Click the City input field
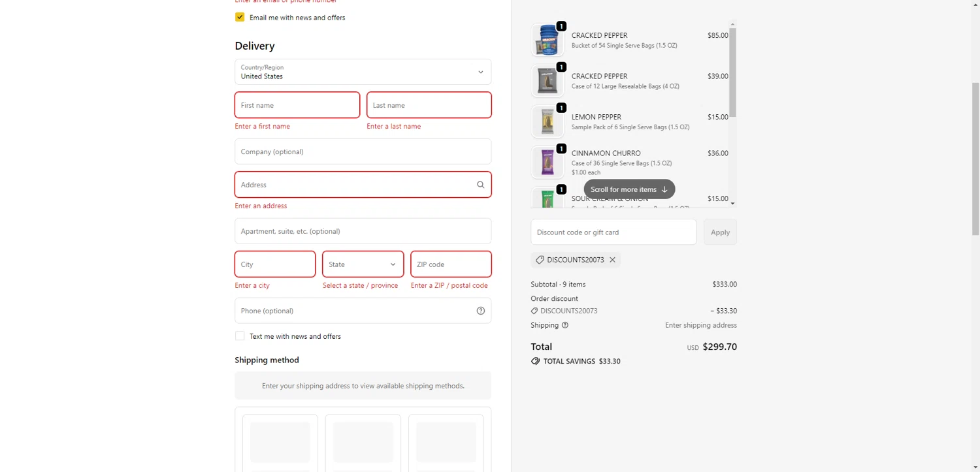 tap(275, 264)
